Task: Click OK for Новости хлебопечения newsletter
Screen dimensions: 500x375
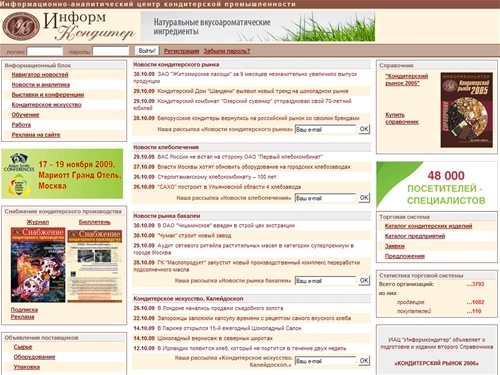Action: coord(364,198)
